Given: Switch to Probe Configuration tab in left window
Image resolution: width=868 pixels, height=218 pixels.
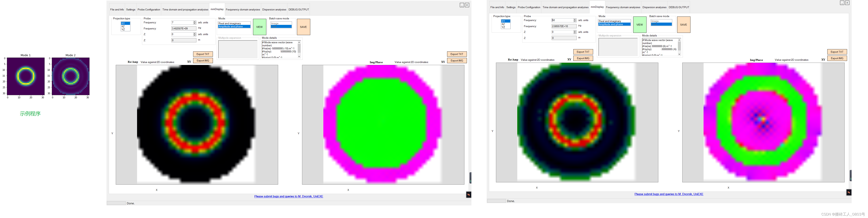Looking at the screenshot, I should [x=149, y=9].
